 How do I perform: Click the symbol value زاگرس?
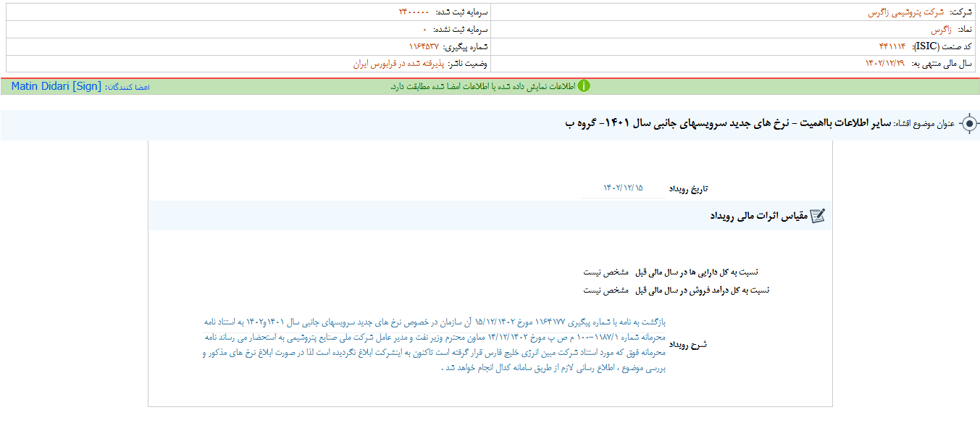tap(939, 30)
